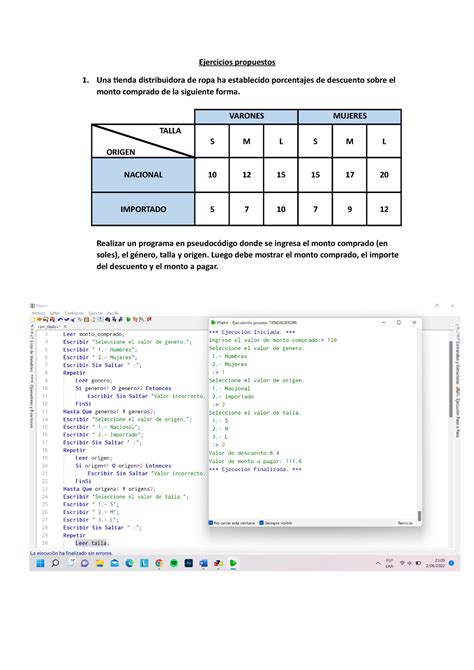Click the MUJERES table header cell
This screenshot has width=474, height=670.
tap(350, 116)
